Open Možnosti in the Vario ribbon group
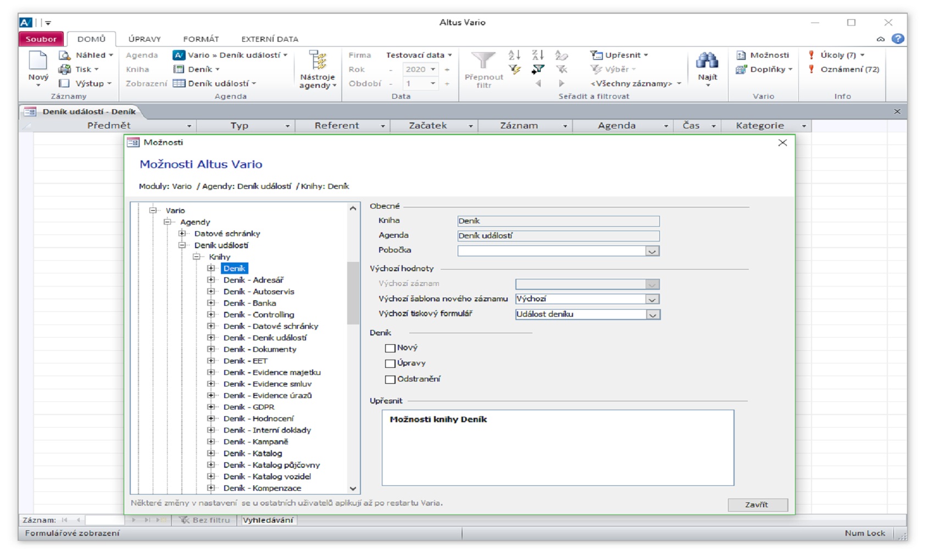This screenshot has width=928, height=560. tap(763, 55)
